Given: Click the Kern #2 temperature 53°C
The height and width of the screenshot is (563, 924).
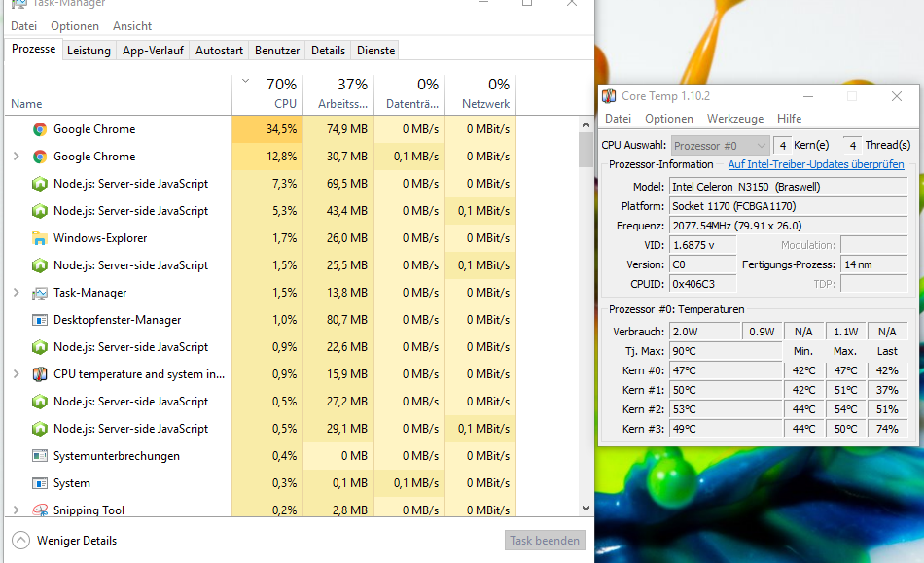Looking at the screenshot, I should [x=726, y=409].
